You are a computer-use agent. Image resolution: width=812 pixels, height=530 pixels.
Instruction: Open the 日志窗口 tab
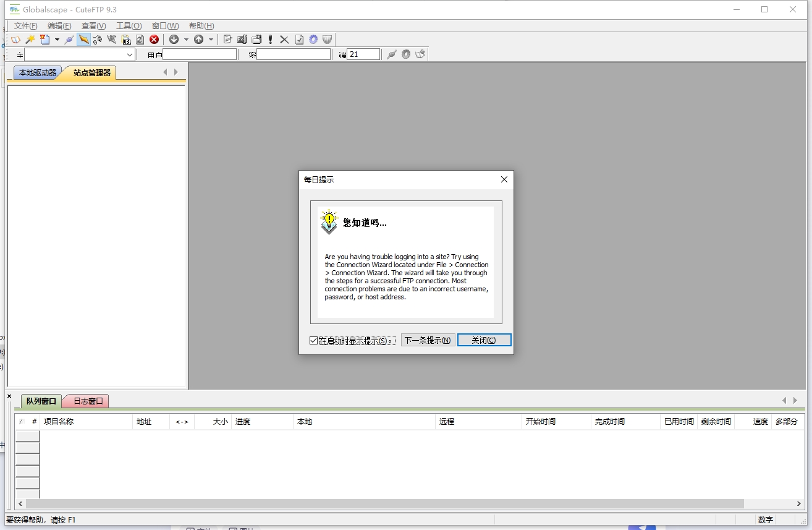click(88, 401)
